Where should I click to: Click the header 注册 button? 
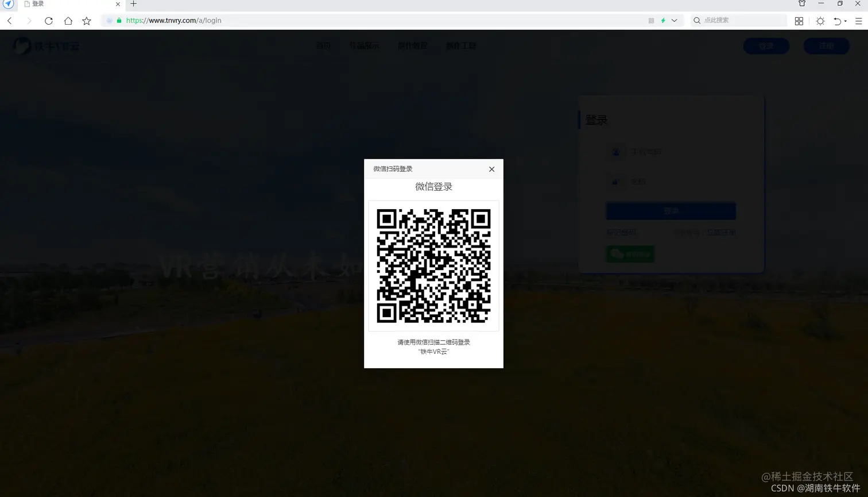pos(827,46)
